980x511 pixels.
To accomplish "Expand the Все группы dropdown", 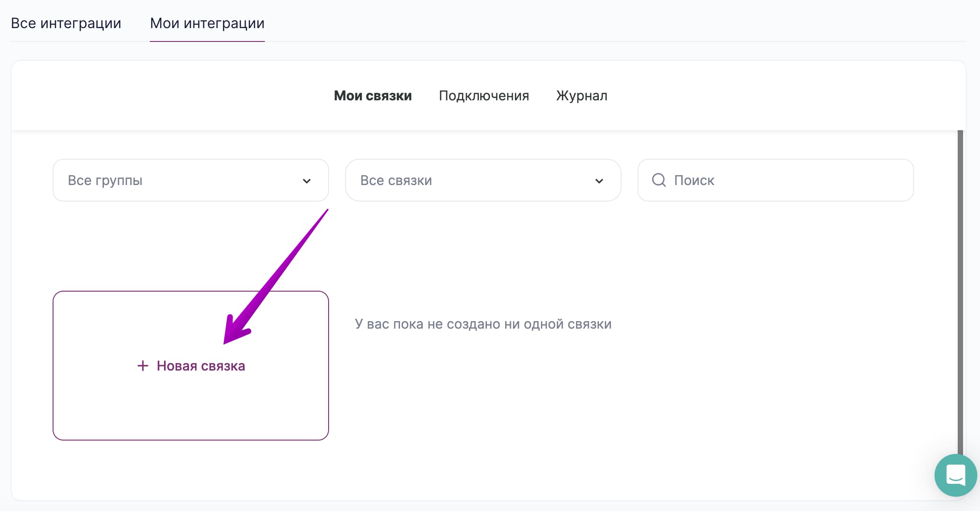I will (191, 180).
